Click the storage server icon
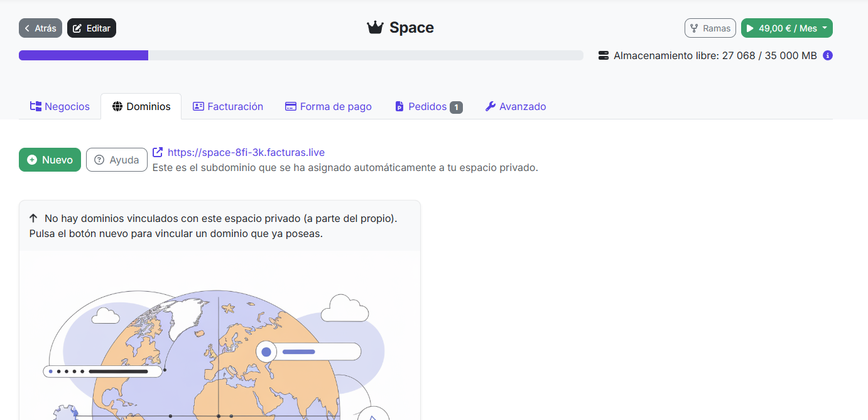Image resolution: width=868 pixels, height=420 pixels. (604, 55)
